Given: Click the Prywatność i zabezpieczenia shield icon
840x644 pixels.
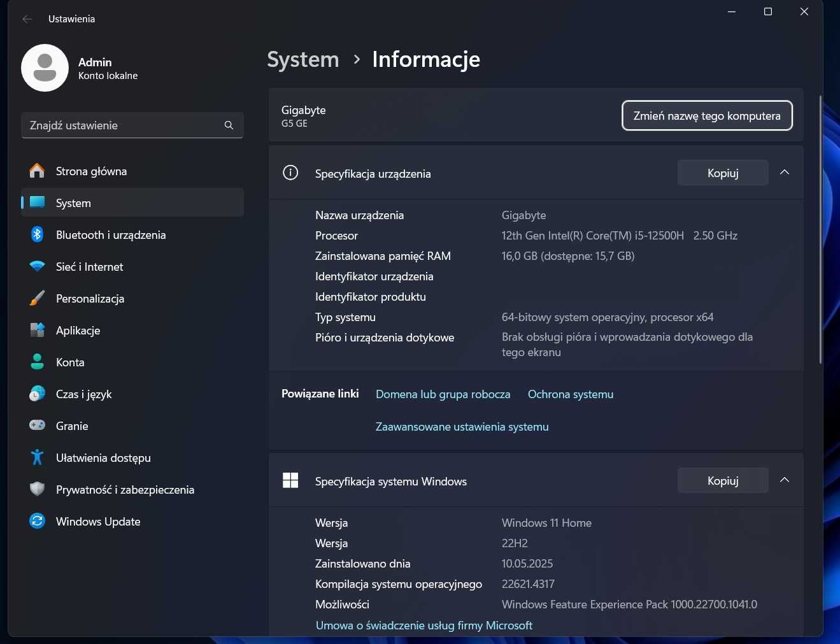Looking at the screenshot, I should pyautogui.click(x=38, y=489).
